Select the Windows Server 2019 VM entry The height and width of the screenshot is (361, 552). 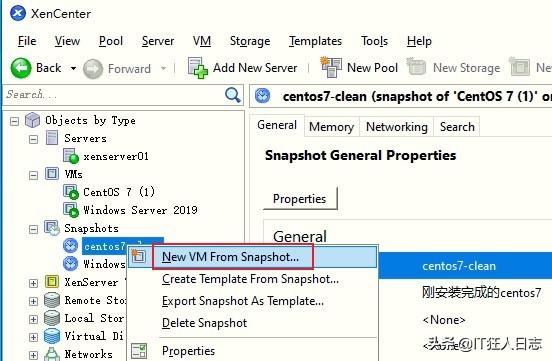[x=140, y=210]
